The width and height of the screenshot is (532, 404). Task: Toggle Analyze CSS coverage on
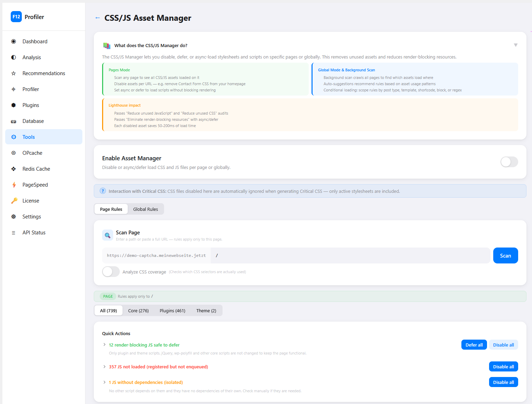110,272
